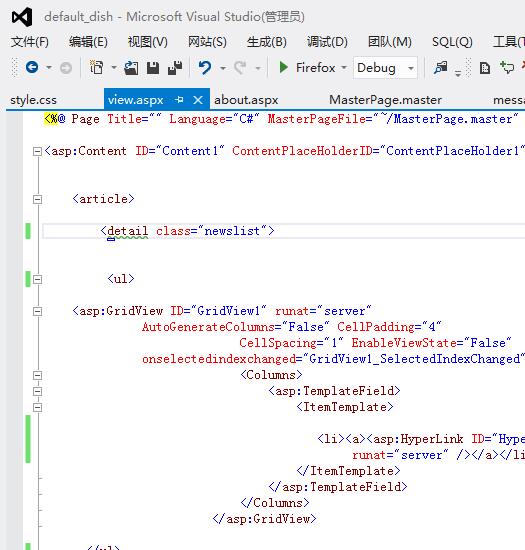Collapse the ItemTemplate block
This screenshot has height=550, width=525.
37,407
